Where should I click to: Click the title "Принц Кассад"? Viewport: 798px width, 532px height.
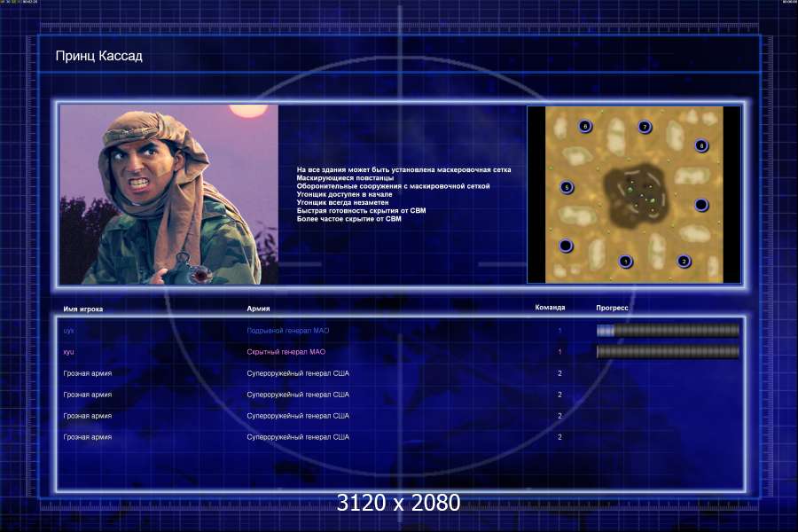tap(98, 56)
